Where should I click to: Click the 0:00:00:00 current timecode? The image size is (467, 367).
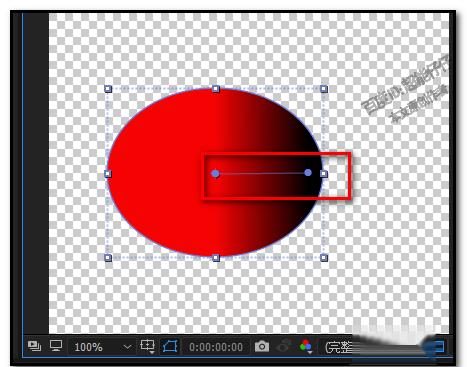pyautogui.click(x=216, y=347)
